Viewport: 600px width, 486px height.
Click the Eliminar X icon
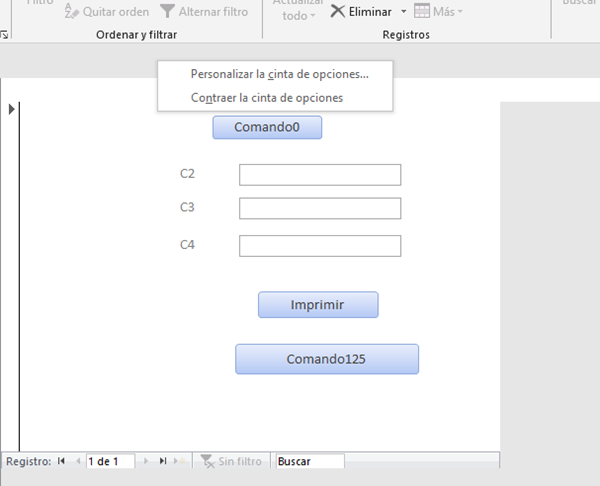coord(338,11)
